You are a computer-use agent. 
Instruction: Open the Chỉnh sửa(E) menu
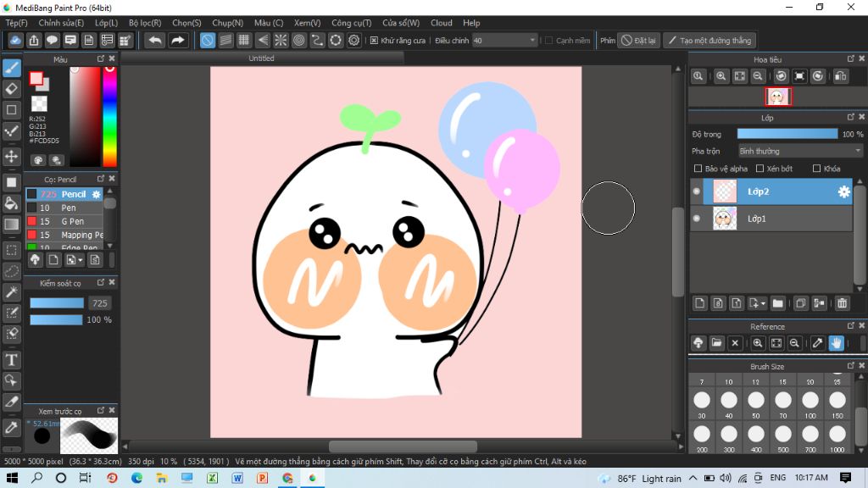pyautogui.click(x=61, y=23)
